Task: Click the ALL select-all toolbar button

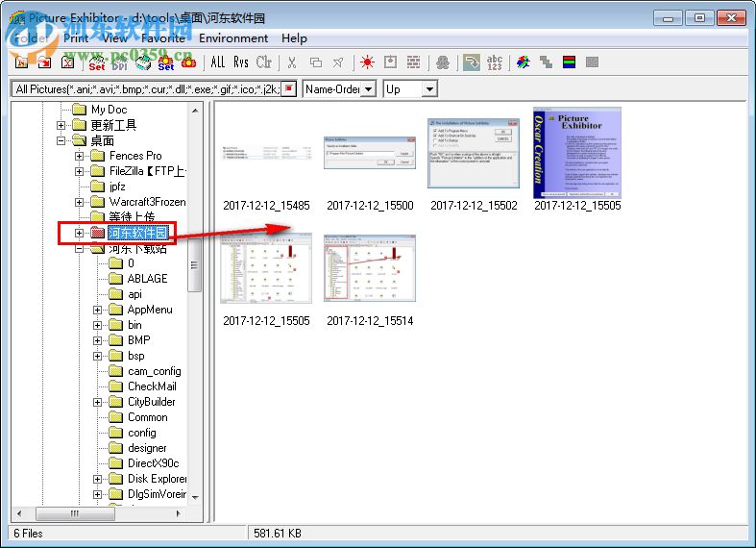Action: tap(218, 62)
